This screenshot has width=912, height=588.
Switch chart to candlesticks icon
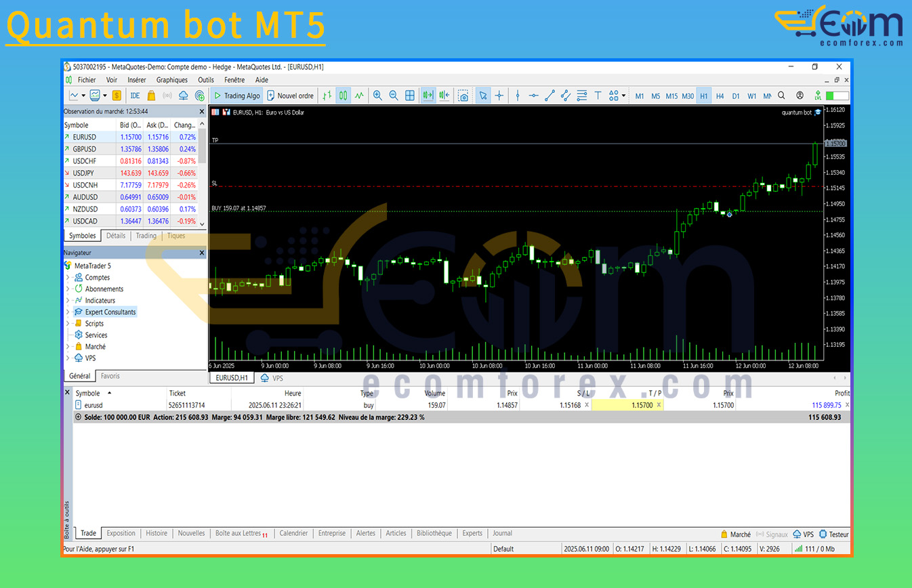[343, 96]
